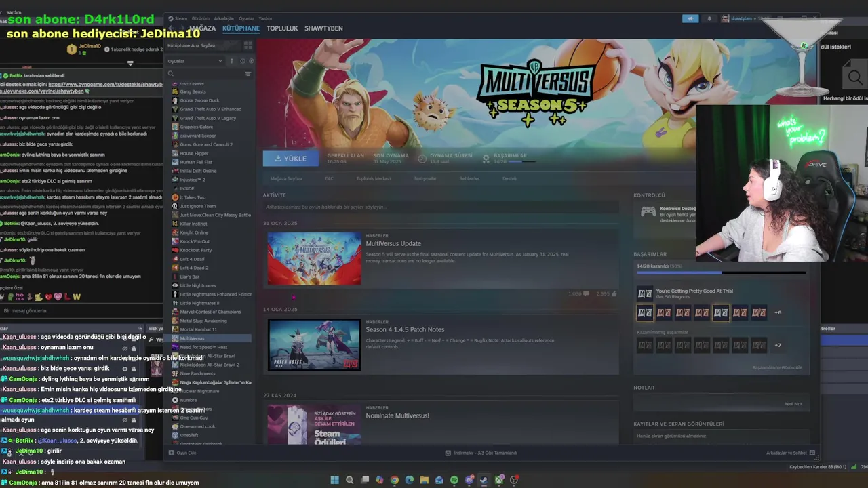The image size is (868, 488).
Task: Click Oyun Ekle at the bottom left
Action: (182, 453)
